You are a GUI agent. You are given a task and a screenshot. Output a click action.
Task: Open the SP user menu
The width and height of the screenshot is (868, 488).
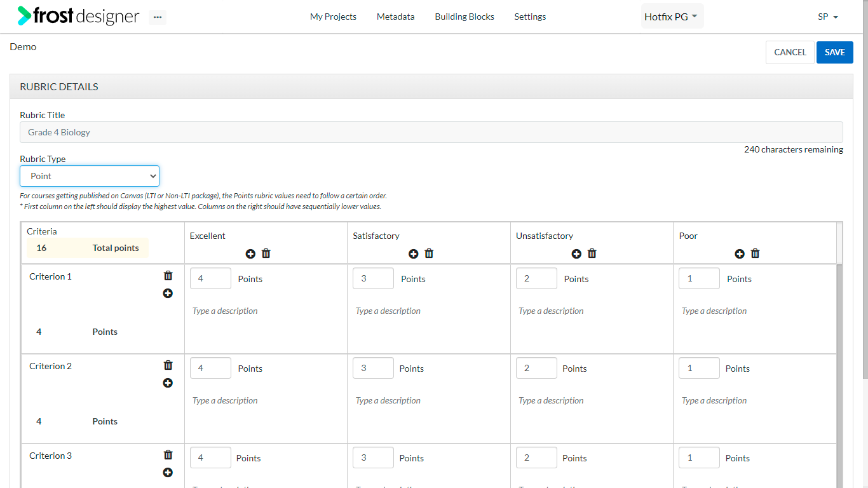pyautogui.click(x=828, y=17)
